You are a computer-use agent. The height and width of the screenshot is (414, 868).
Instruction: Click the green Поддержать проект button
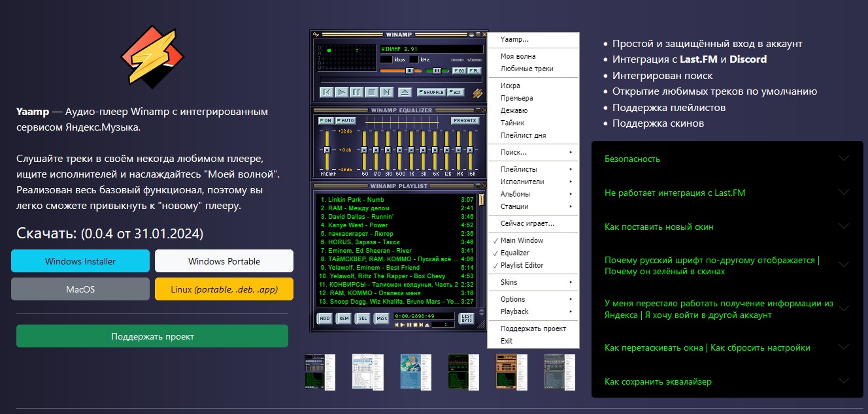[152, 336]
